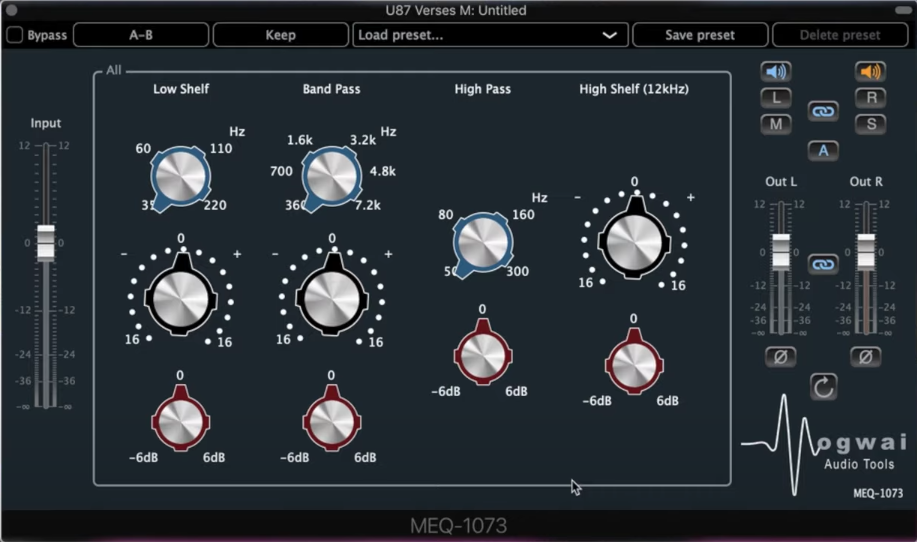Viewport: 917px width, 542px height.
Task: Click the 700 label on Band Pass
Action: 281,171
